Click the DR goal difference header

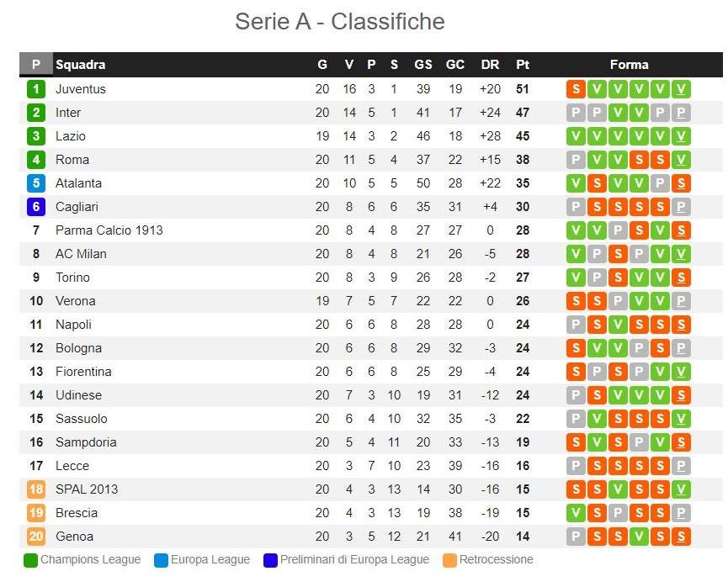coord(490,65)
